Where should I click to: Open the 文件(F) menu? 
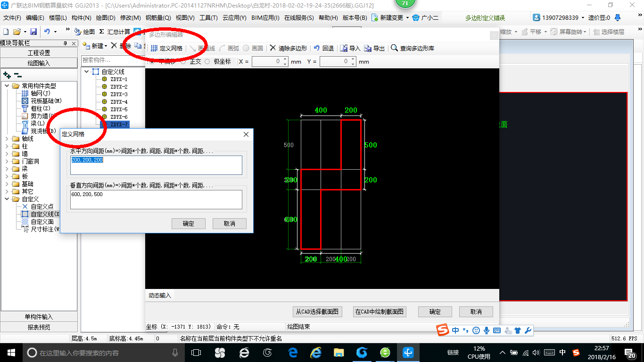[x=12, y=18]
